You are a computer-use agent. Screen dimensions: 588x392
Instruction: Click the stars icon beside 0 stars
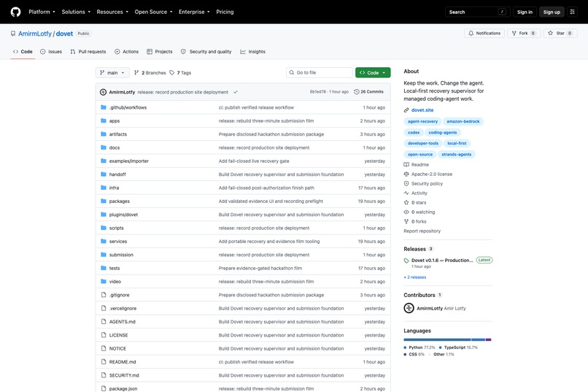tap(406, 202)
